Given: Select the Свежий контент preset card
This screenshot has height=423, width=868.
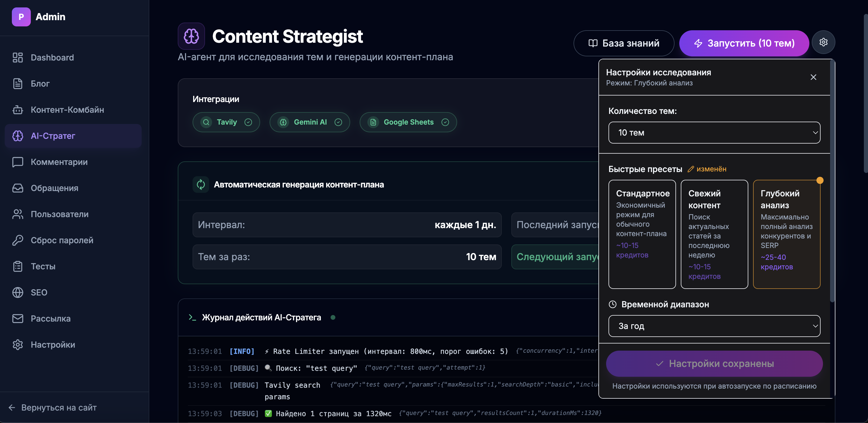Looking at the screenshot, I should pyautogui.click(x=714, y=234).
